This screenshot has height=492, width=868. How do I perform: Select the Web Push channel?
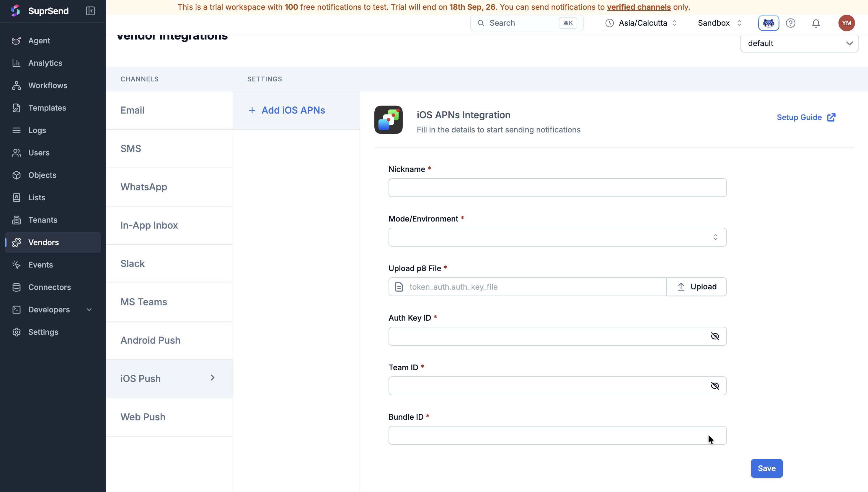(x=169, y=417)
